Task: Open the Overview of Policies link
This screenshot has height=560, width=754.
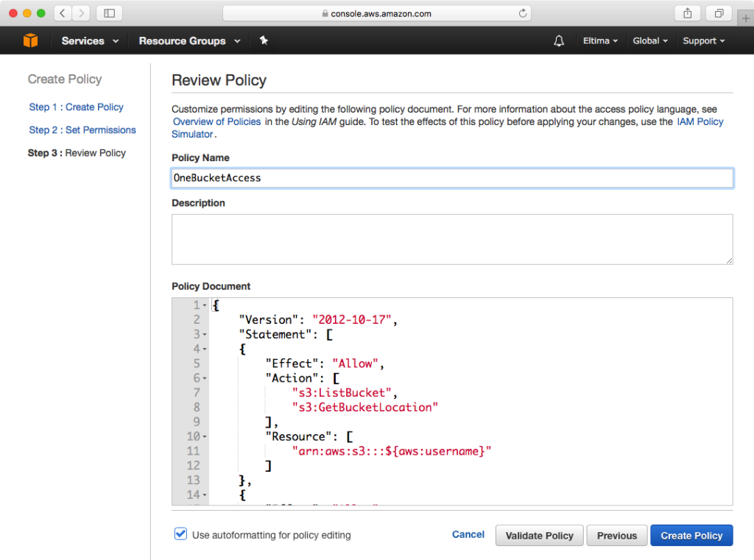Action: pyautogui.click(x=216, y=121)
